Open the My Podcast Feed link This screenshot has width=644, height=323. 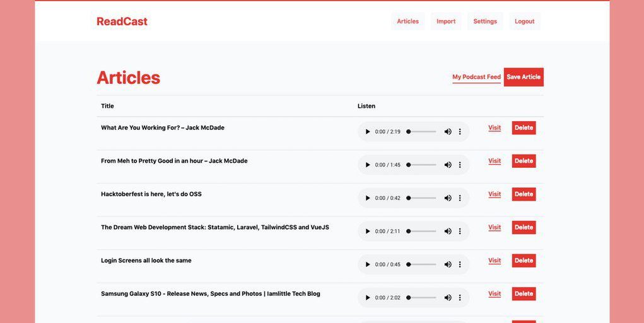click(476, 77)
